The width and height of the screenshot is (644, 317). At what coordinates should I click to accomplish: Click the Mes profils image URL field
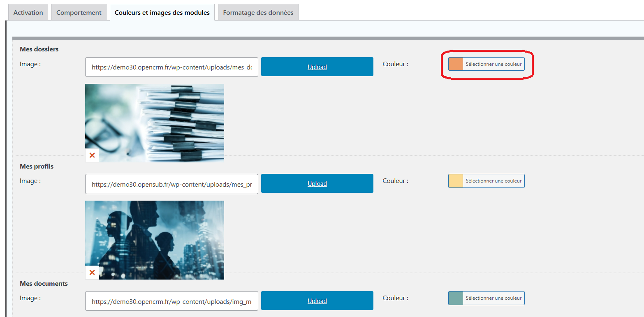click(x=171, y=184)
